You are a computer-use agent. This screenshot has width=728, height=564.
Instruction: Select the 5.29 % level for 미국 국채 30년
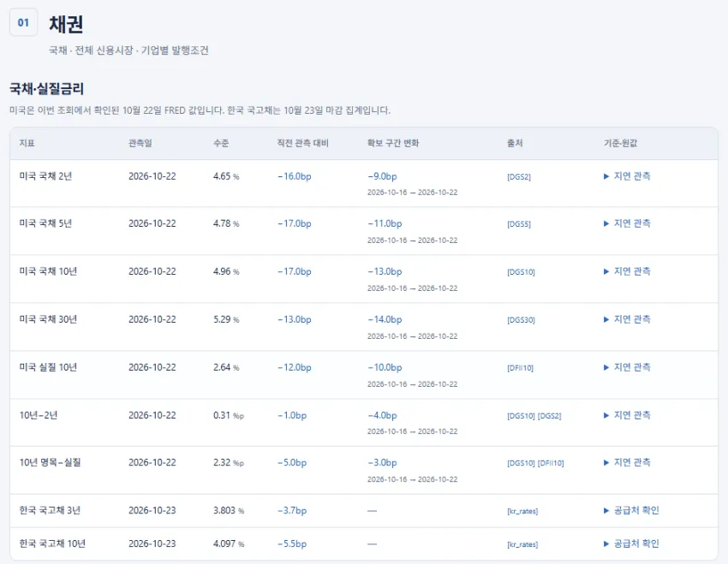tap(226, 319)
